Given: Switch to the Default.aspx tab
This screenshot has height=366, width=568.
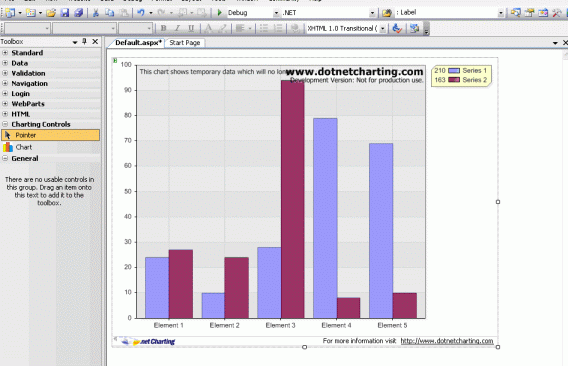Looking at the screenshot, I should [x=138, y=43].
